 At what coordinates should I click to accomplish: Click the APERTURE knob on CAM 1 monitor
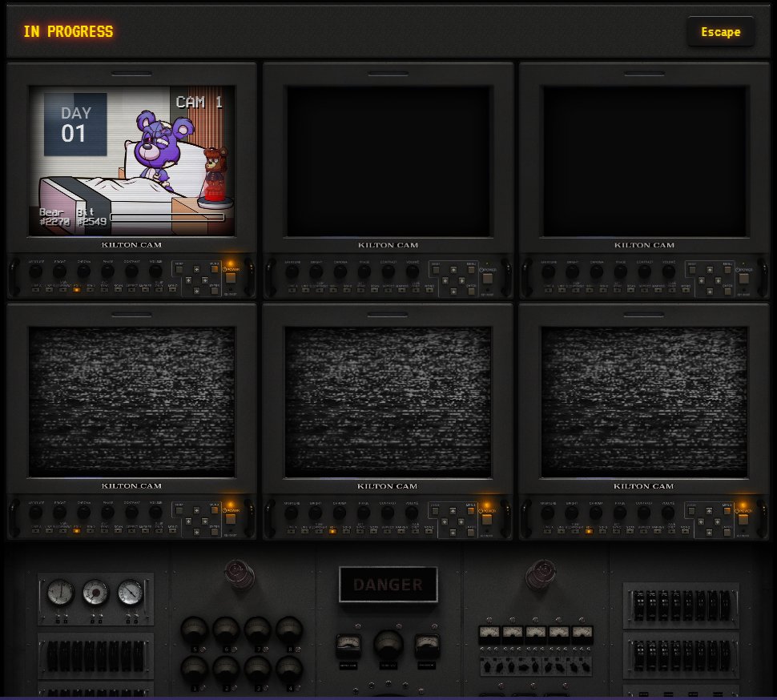point(36,271)
